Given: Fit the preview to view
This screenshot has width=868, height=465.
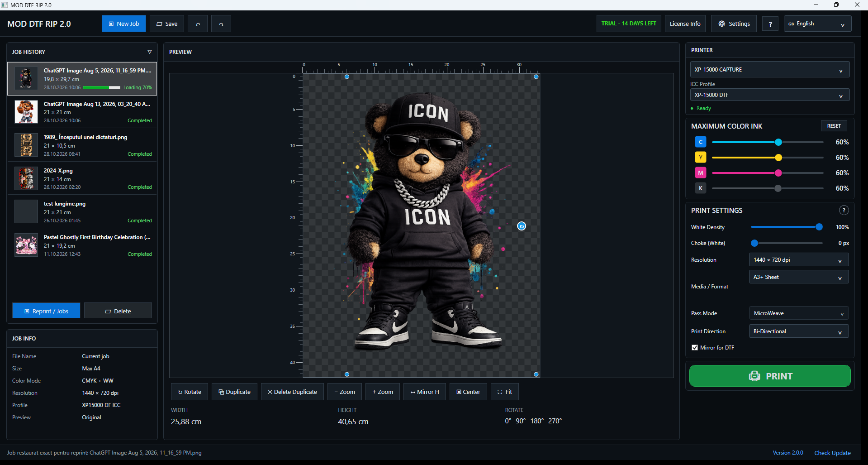Looking at the screenshot, I should 505,392.
